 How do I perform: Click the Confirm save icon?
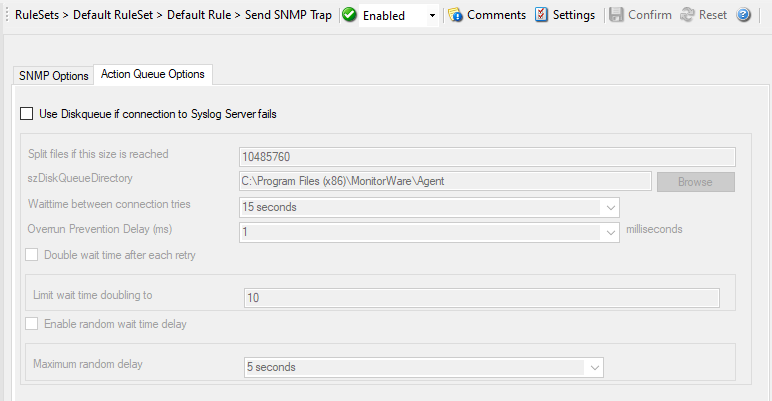click(x=616, y=15)
